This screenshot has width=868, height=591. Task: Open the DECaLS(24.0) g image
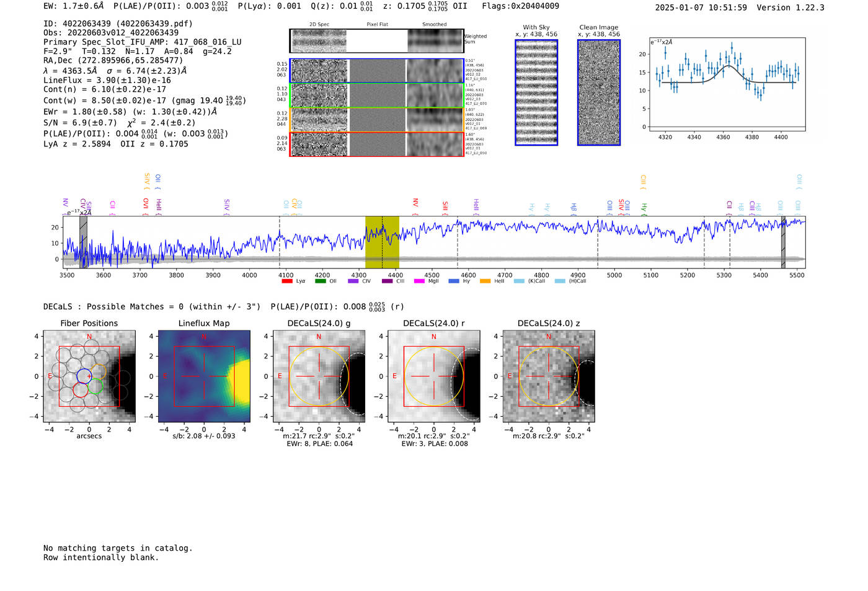319,376
